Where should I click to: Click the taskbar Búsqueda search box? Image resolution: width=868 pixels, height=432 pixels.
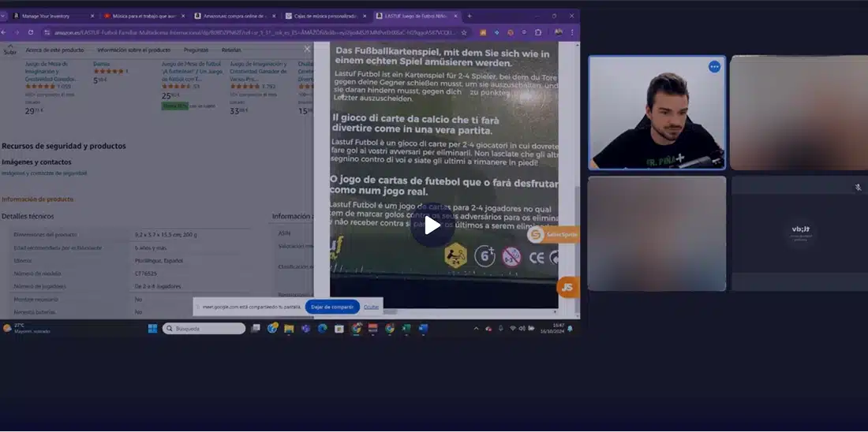pos(204,329)
